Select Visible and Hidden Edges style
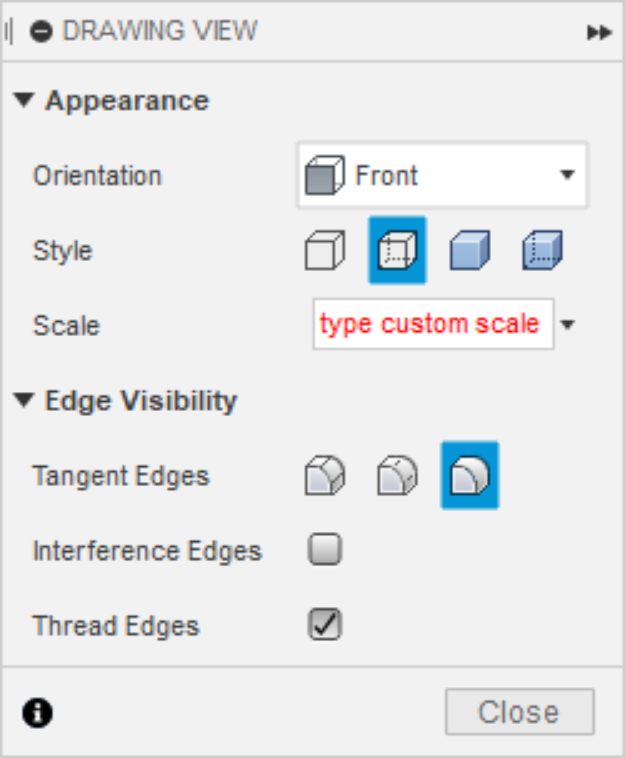This screenshot has width=625, height=758. 397,250
